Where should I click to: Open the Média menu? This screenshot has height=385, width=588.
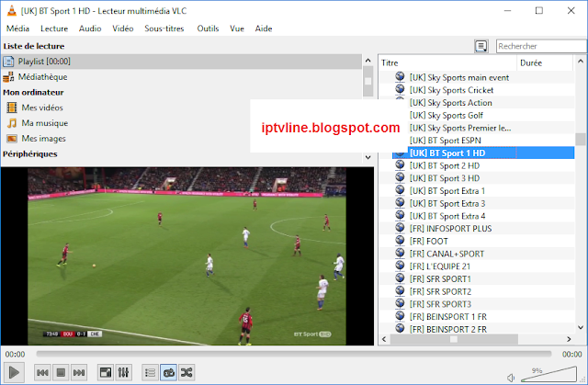pos(17,28)
